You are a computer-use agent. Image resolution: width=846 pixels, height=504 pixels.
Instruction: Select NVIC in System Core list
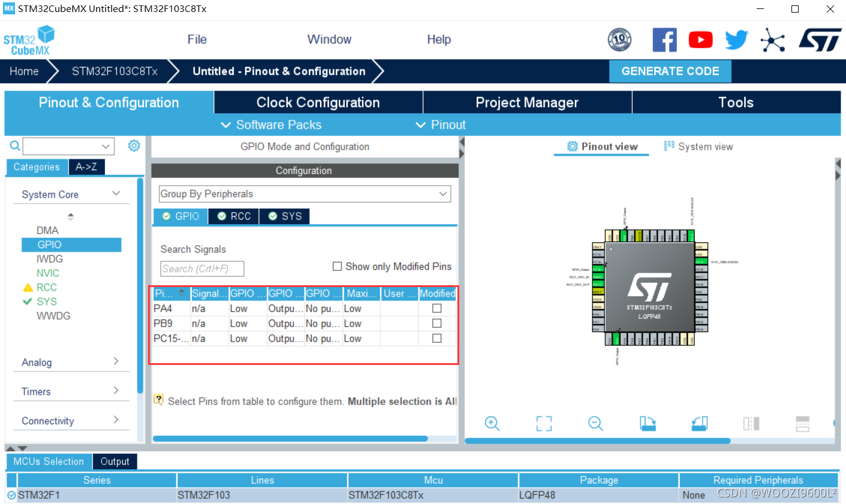tap(48, 273)
